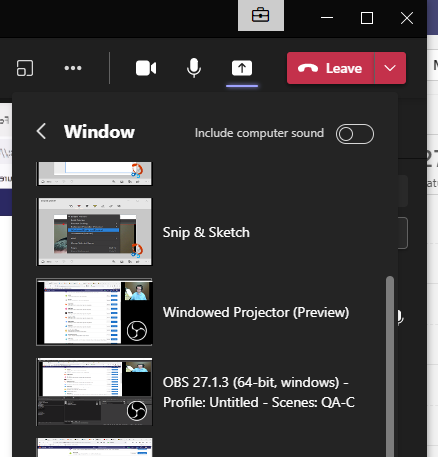The image size is (438, 457).
Task: Share the Snip & Sketch window thumbnail
Action: pyautogui.click(x=94, y=232)
